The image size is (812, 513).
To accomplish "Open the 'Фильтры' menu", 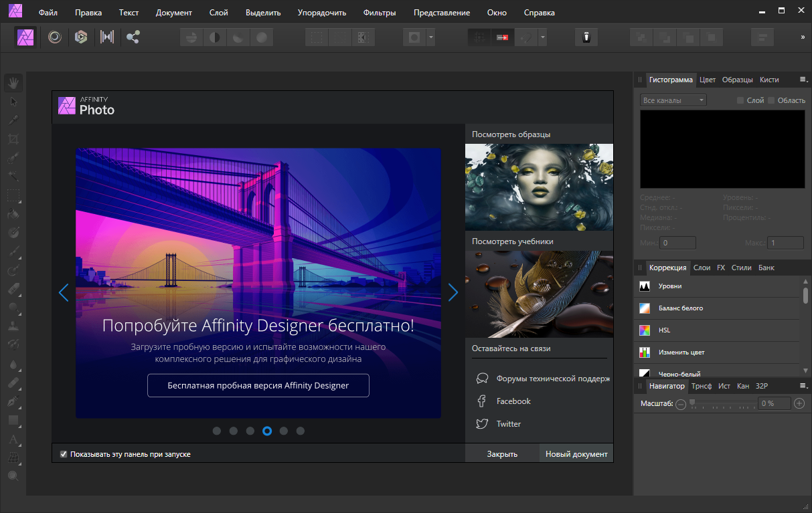I will click(x=380, y=13).
